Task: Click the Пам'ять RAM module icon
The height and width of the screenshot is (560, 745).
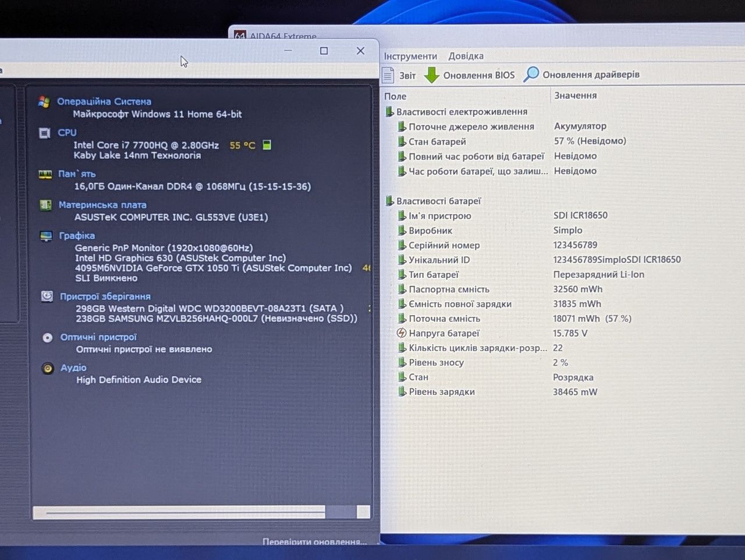Action: pos(45,174)
